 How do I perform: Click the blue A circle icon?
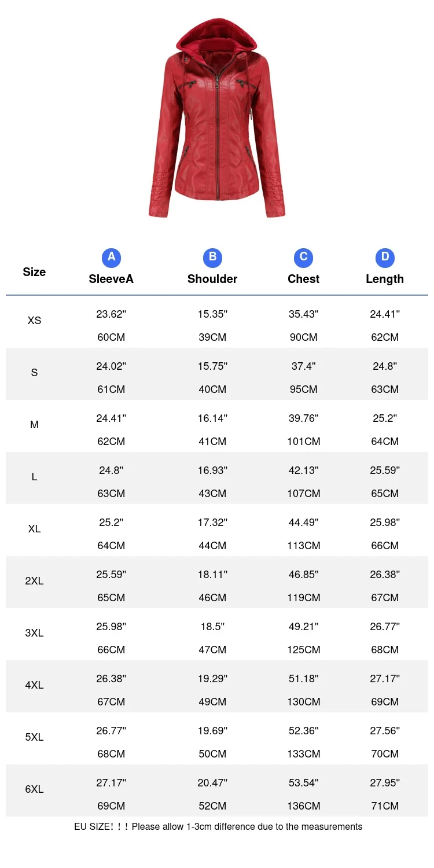[111, 258]
